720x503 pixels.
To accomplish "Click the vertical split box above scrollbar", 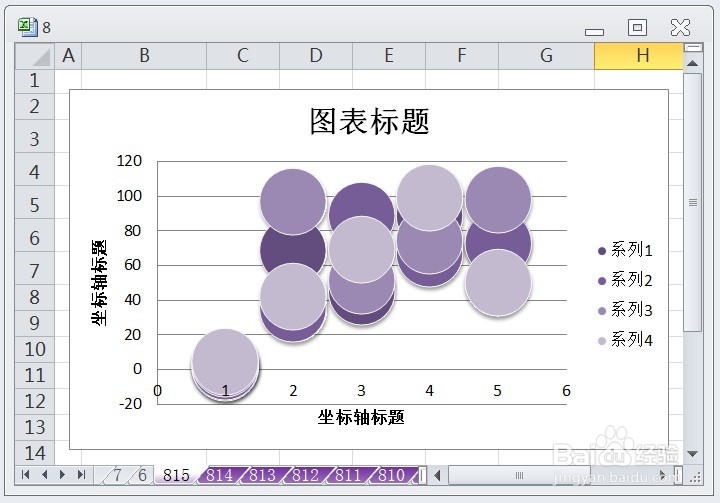I will tap(693, 47).
